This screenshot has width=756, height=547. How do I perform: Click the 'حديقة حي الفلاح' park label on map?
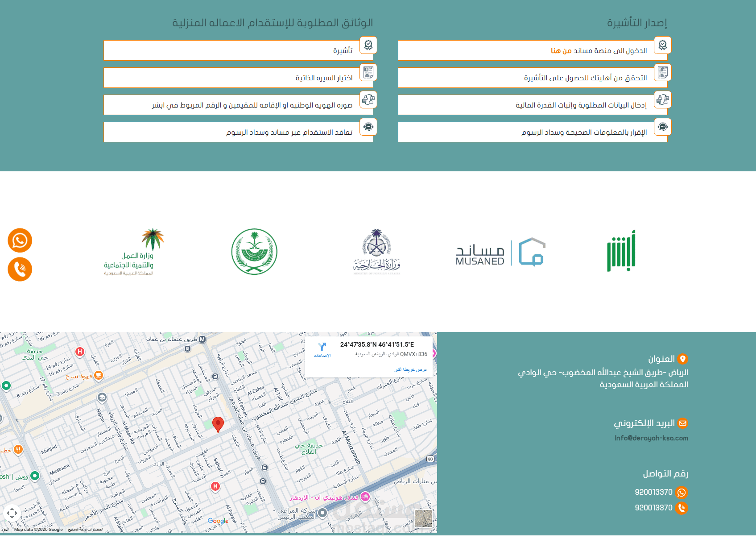309,448
